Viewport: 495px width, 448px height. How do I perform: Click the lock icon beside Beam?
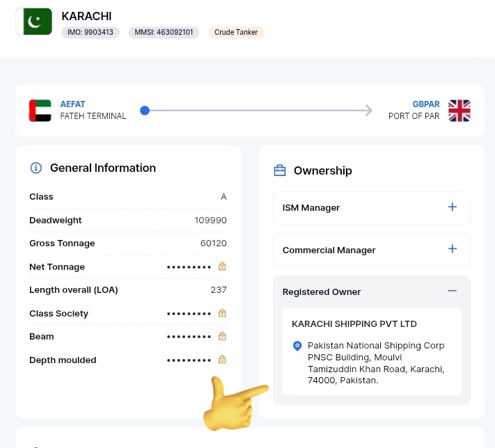(x=222, y=337)
